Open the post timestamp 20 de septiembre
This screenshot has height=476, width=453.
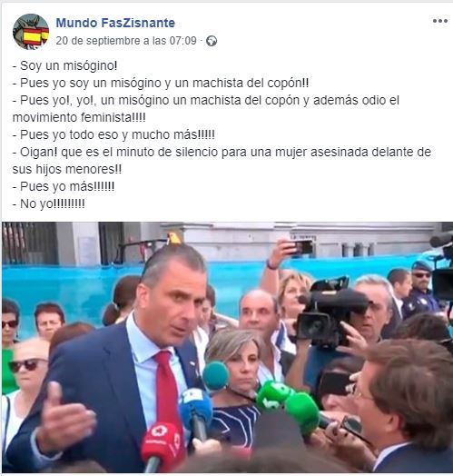(x=126, y=41)
